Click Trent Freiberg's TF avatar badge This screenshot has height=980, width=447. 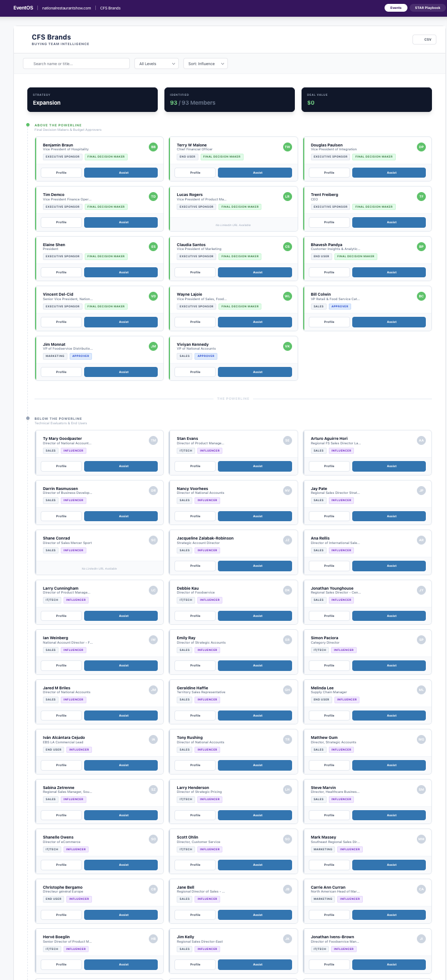tap(421, 196)
